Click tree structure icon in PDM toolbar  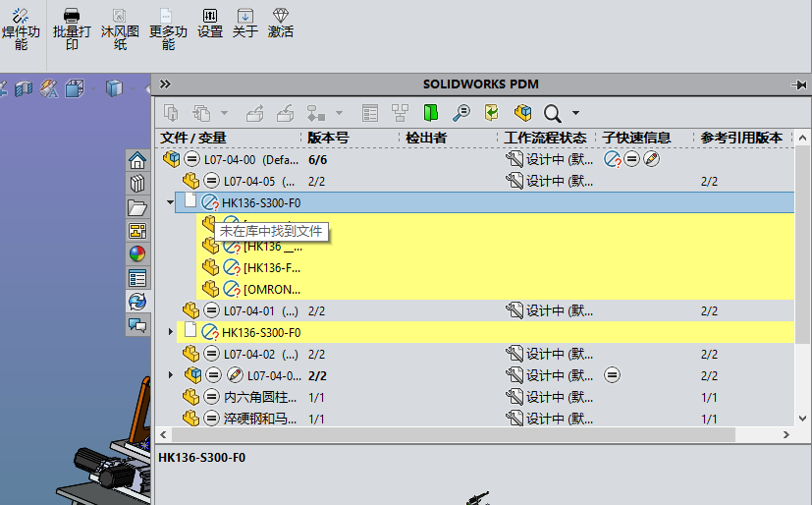(x=400, y=113)
